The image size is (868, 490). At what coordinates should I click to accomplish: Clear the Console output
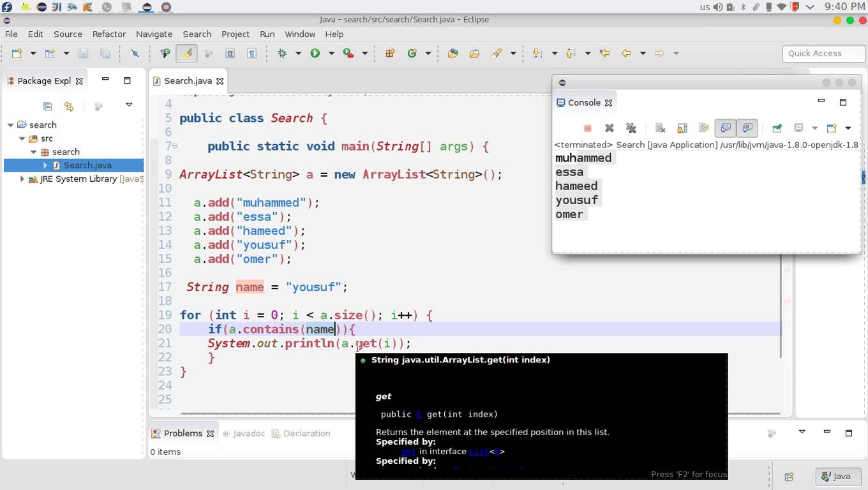[x=661, y=128]
